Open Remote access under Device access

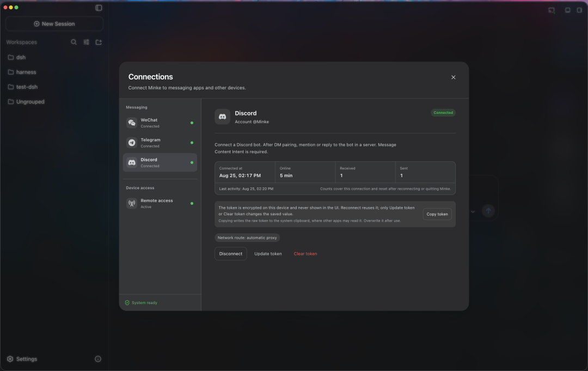(160, 203)
